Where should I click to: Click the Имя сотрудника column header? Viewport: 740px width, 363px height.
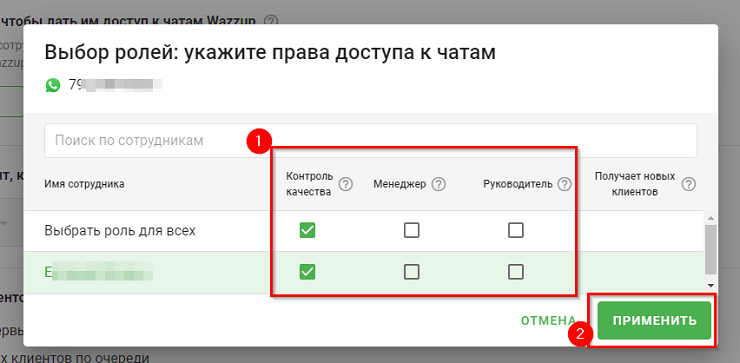pyautogui.click(x=84, y=184)
